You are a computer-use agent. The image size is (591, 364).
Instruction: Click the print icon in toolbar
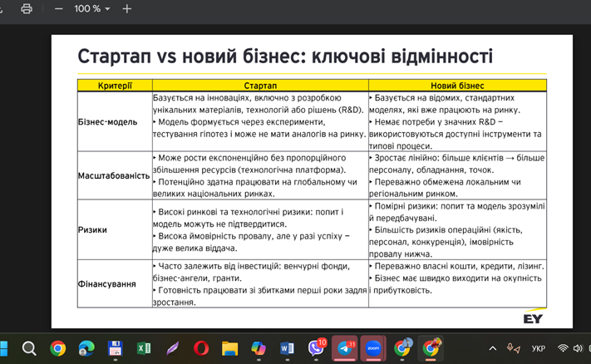tap(27, 8)
